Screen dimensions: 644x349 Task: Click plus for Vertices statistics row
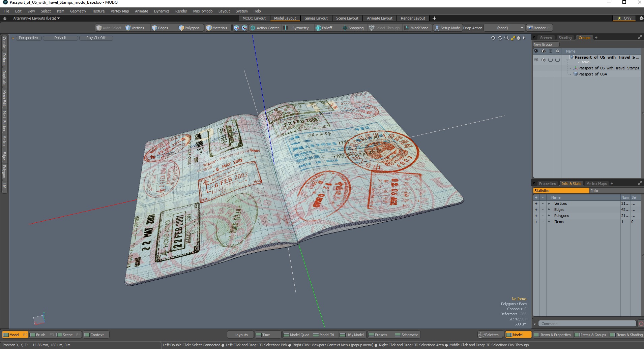(536, 203)
